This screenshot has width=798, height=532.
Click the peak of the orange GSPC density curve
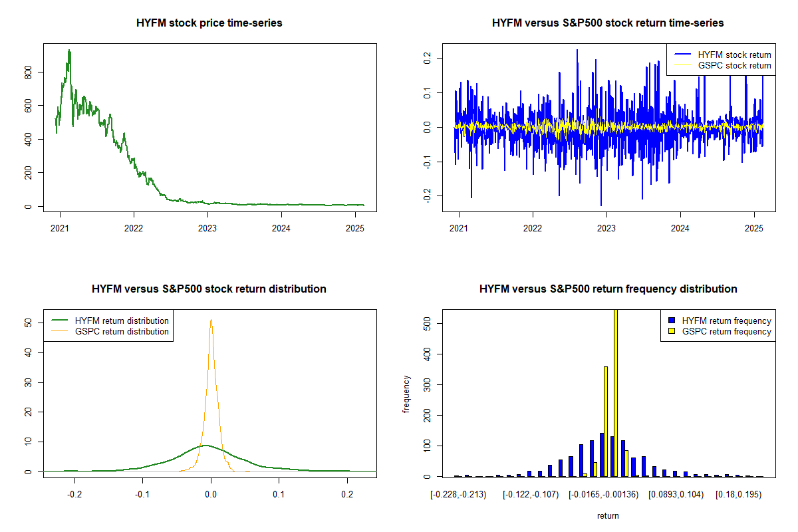click(x=211, y=320)
